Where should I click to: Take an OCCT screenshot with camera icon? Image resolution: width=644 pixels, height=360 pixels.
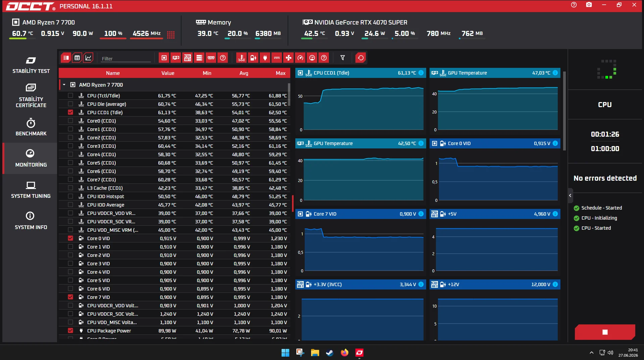[589, 5]
